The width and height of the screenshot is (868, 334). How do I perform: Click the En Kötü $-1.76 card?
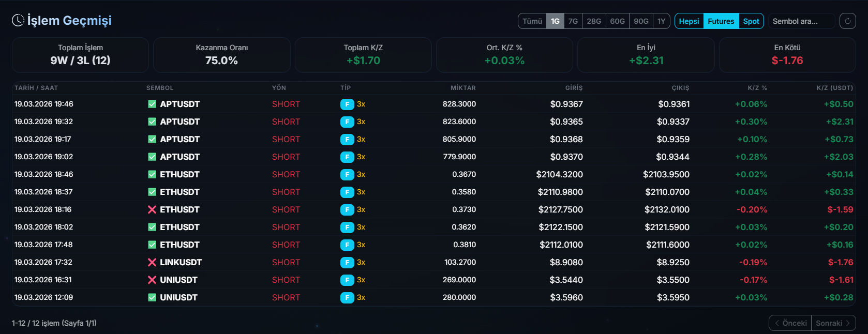[787, 55]
